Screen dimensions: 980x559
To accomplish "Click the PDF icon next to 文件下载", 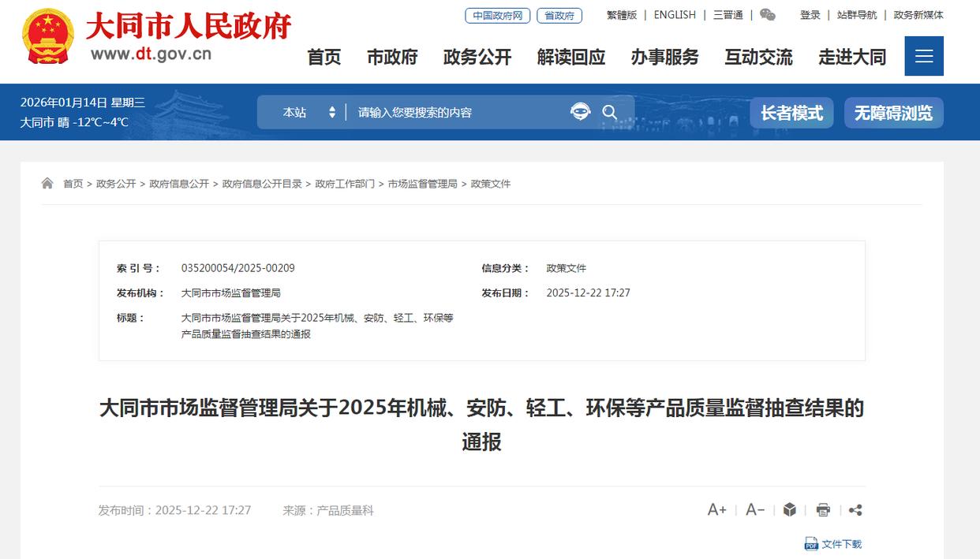I will [811, 544].
